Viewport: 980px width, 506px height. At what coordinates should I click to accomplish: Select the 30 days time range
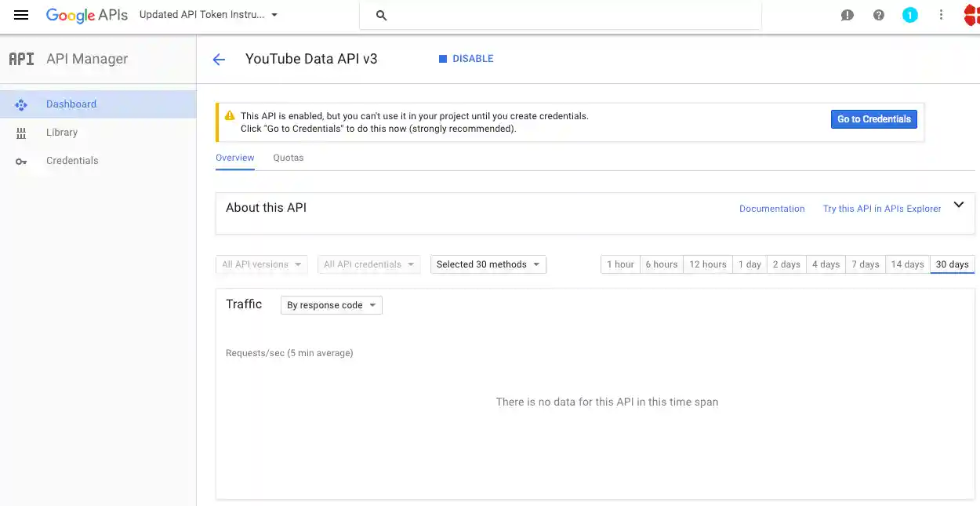pyautogui.click(x=953, y=264)
